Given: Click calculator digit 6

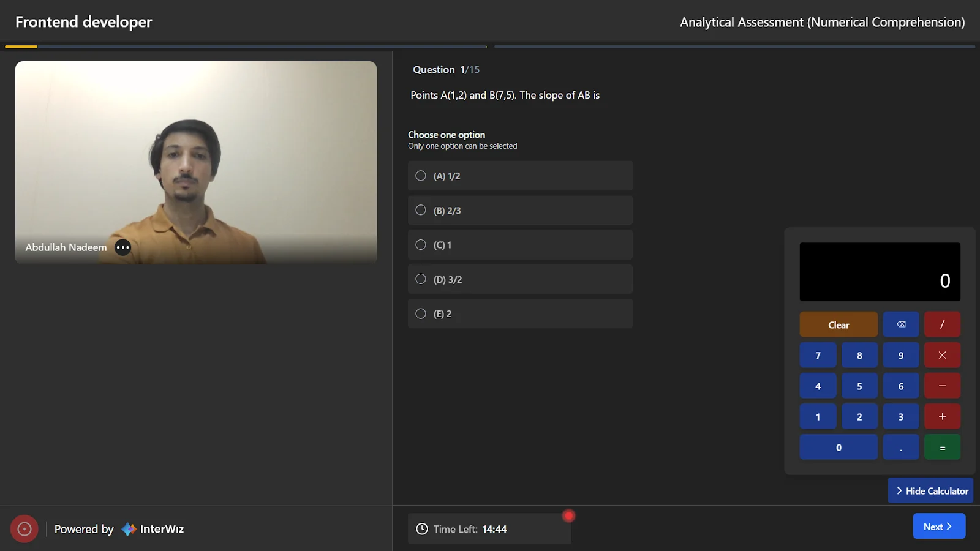Looking at the screenshot, I should click(x=901, y=386).
